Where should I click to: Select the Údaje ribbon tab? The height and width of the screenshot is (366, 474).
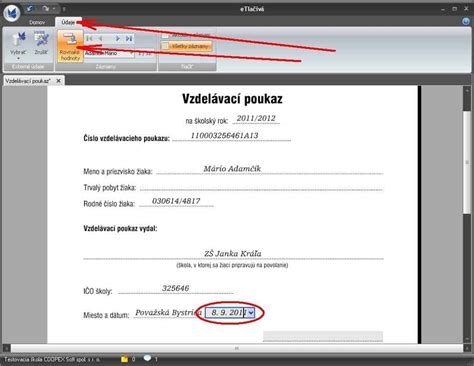(68, 22)
